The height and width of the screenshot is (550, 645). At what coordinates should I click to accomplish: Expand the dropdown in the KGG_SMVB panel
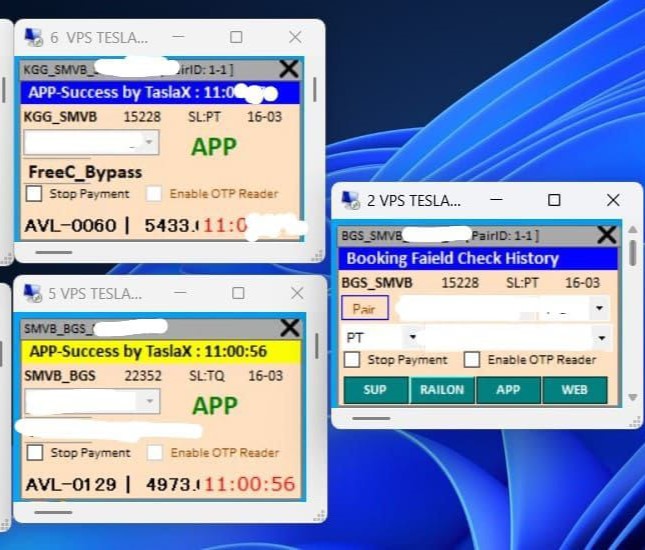point(149,143)
